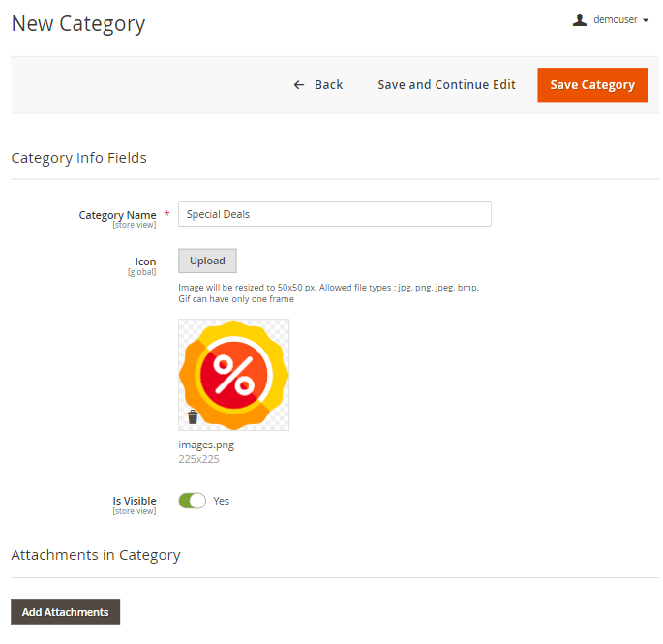Image resolution: width=663 pixels, height=644 pixels.
Task: Choose Save and Continue Edit
Action: [x=446, y=84]
